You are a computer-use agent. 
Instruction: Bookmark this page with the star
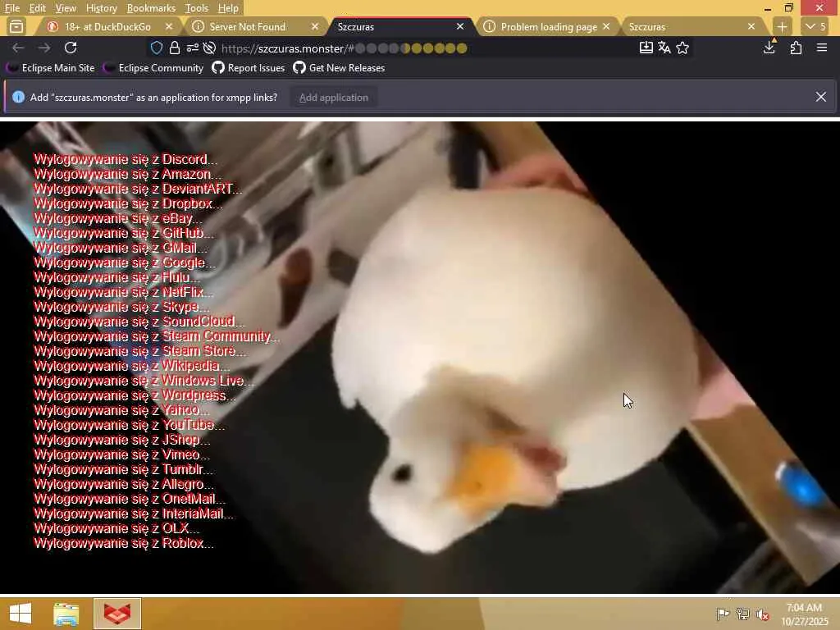pyautogui.click(x=682, y=48)
